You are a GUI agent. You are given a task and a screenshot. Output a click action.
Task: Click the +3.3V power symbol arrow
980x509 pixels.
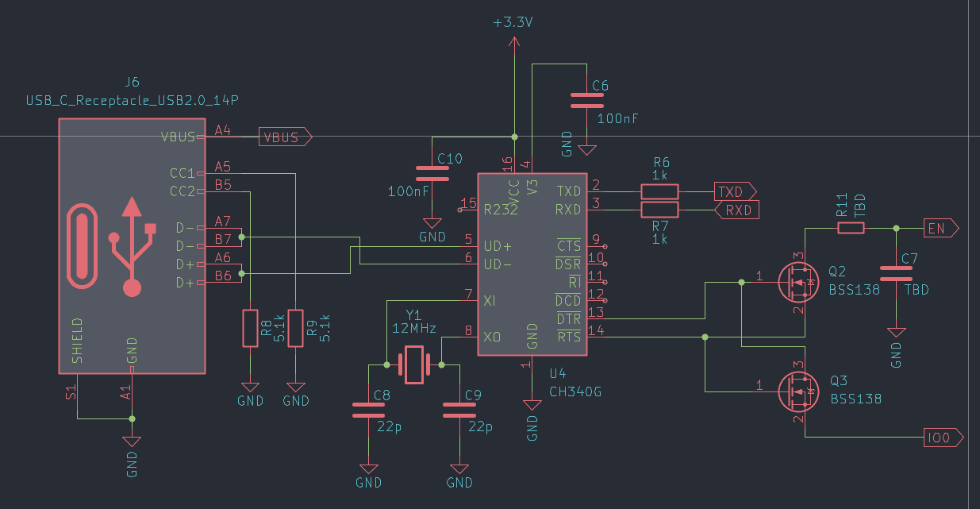pyautogui.click(x=514, y=46)
